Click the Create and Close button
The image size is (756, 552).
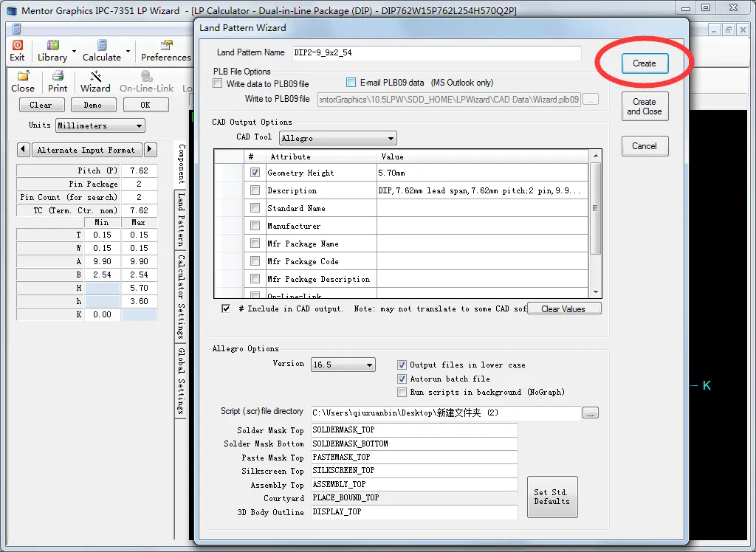(x=645, y=106)
